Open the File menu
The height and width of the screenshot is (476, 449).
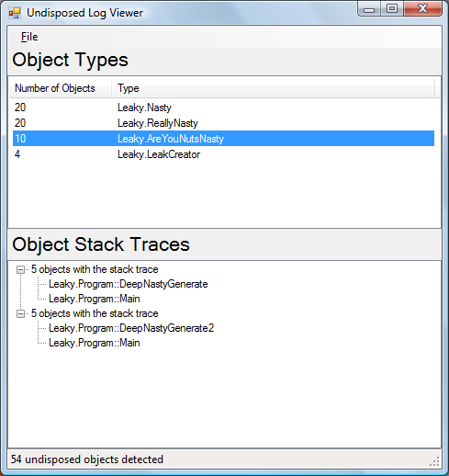[x=29, y=37]
